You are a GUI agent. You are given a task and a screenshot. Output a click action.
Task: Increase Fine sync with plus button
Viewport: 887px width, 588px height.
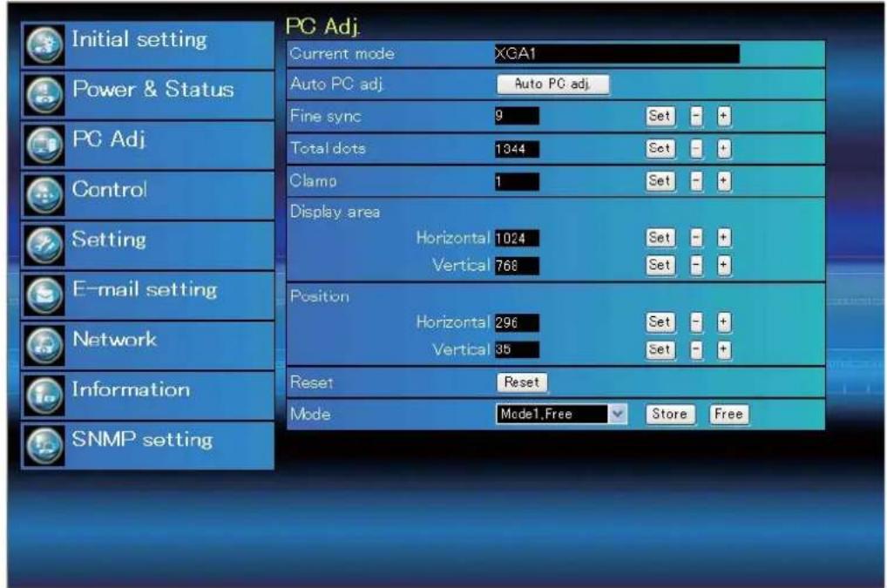coord(723,117)
